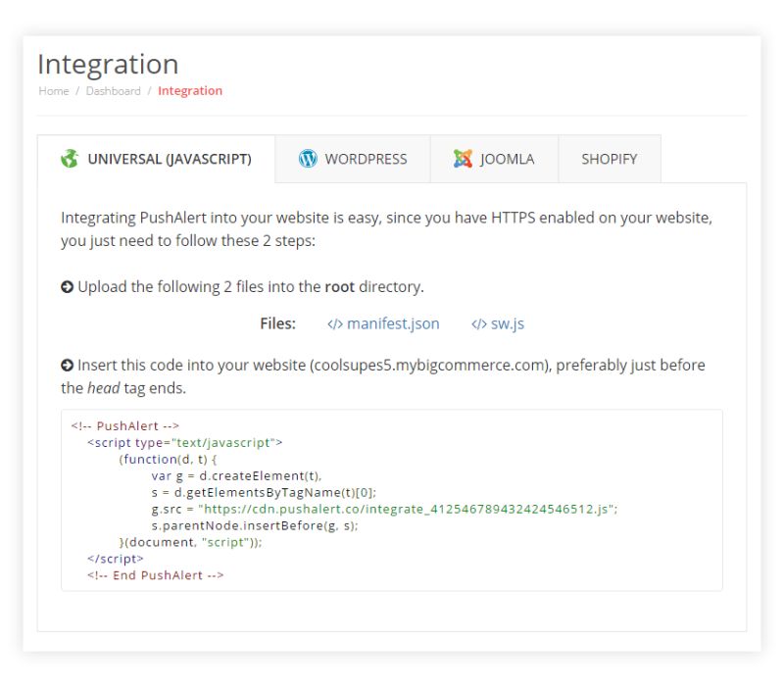Click the getElementsByTagName code line
This screenshot has height=691, width=784.
coord(264,492)
